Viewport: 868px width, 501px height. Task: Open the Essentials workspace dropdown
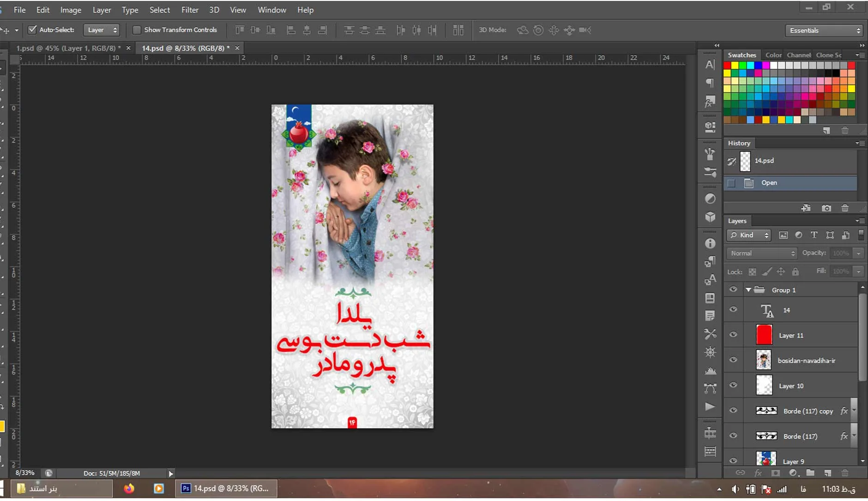pyautogui.click(x=824, y=30)
